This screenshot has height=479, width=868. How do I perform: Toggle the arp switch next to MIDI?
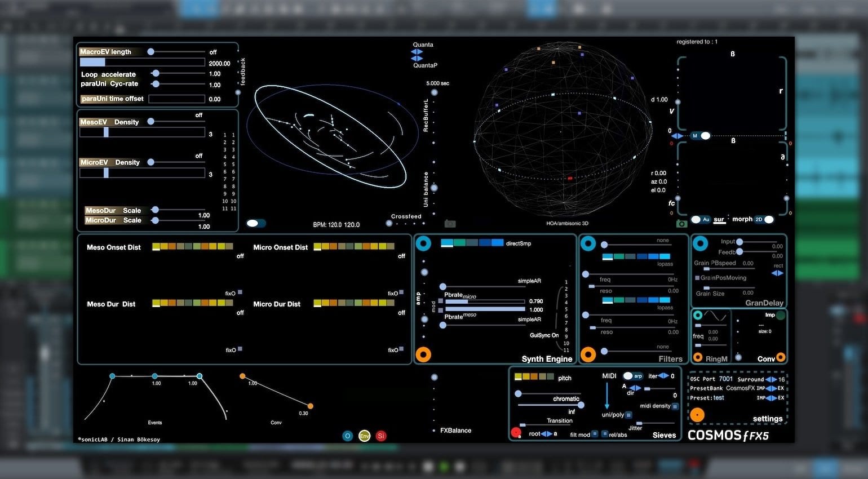point(633,376)
